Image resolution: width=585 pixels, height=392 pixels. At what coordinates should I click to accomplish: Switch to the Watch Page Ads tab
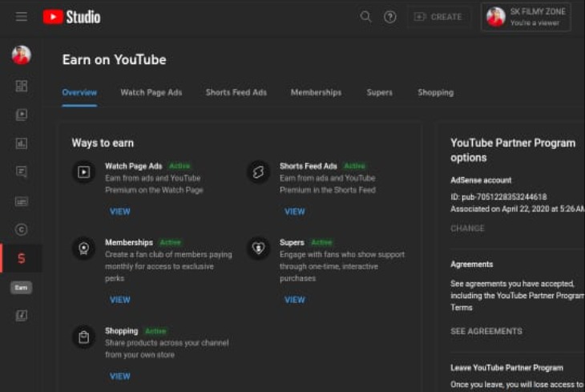pos(151,92)
